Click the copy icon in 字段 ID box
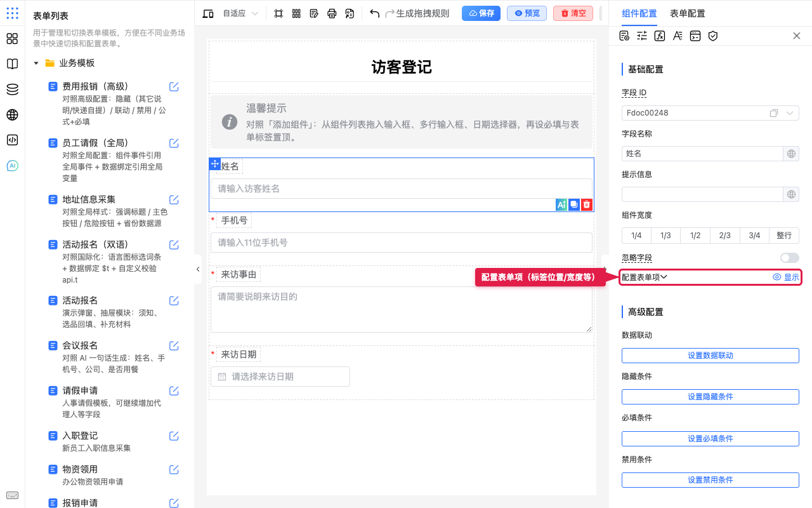The height and width of the screenshot is (508, 812). (x=774, y=113)
